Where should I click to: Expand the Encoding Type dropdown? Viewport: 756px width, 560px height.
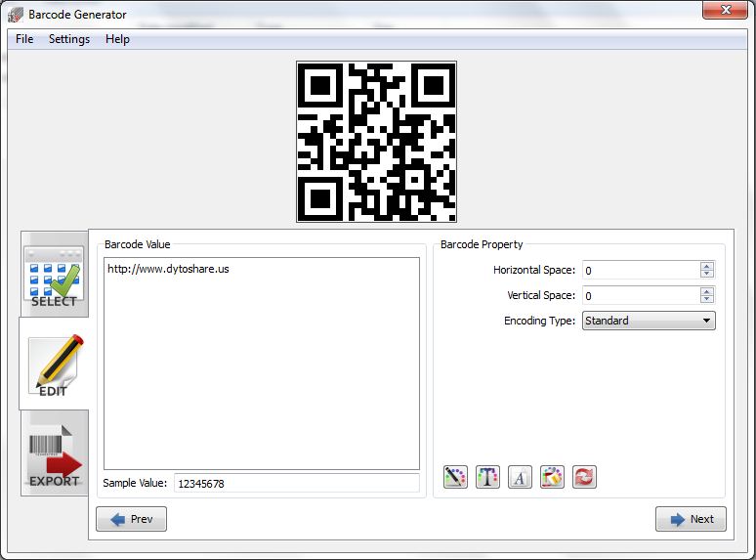click(x=649, y=321)
